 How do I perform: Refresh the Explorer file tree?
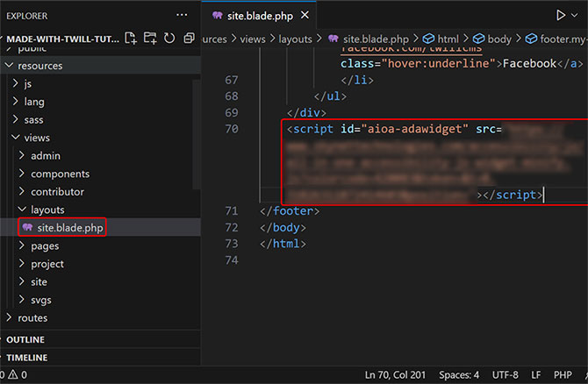click(169, 38)
